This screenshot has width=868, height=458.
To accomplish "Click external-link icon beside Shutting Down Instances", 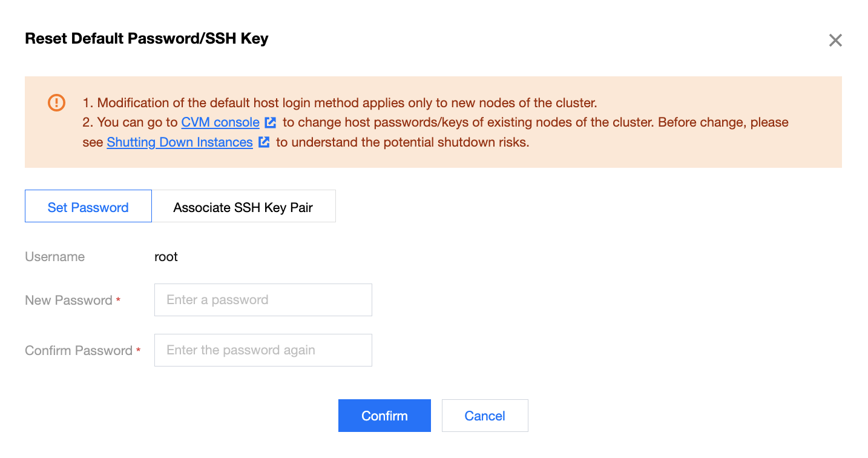I will (264, 142).
